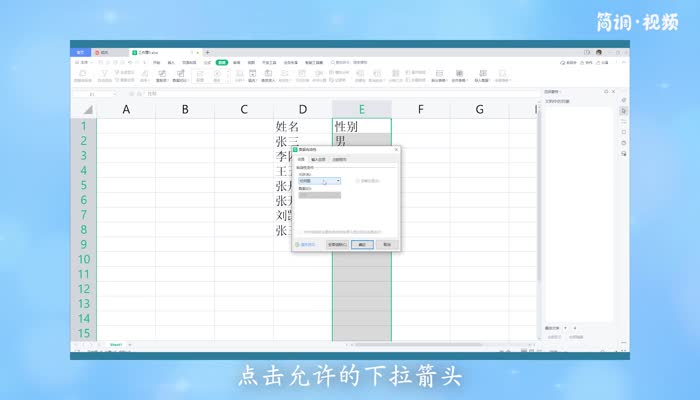
Task: Click top icon in right sidebar strip
Action: [624, 100]
